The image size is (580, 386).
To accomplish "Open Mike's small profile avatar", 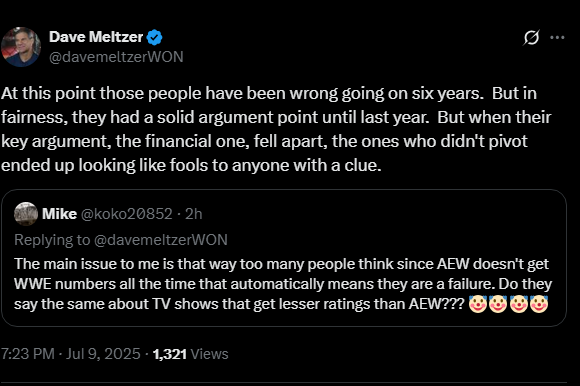I will click(26, 214).
